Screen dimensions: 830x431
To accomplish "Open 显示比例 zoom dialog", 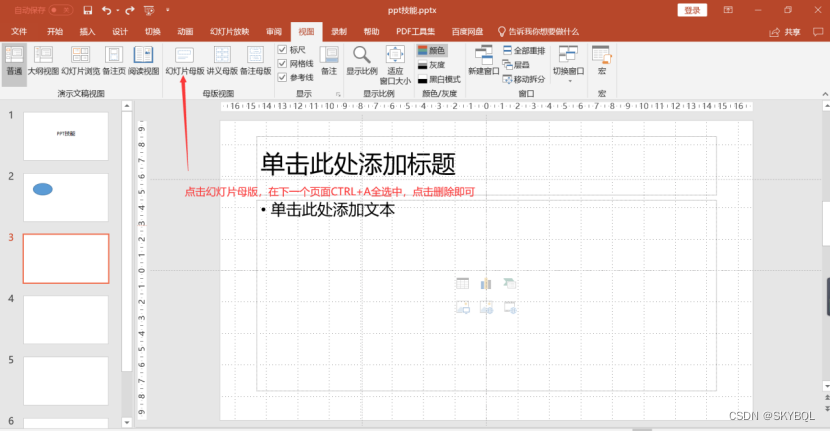I will tap(362, 60).
